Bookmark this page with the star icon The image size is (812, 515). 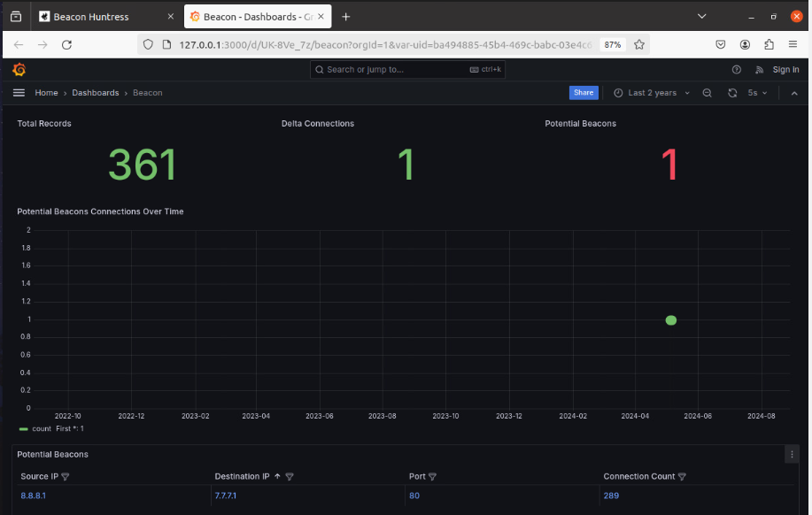tap(638, 44)
